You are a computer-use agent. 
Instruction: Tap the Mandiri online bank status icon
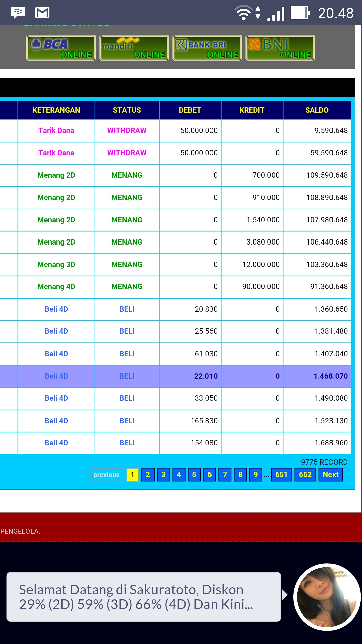[x=134, y=48]
